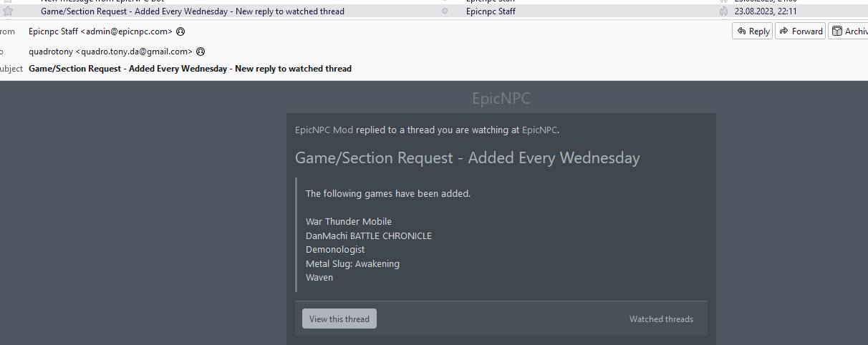Click the Archive button
The width and height of the screenshot is (868, 345).
[x=849, y=31]
